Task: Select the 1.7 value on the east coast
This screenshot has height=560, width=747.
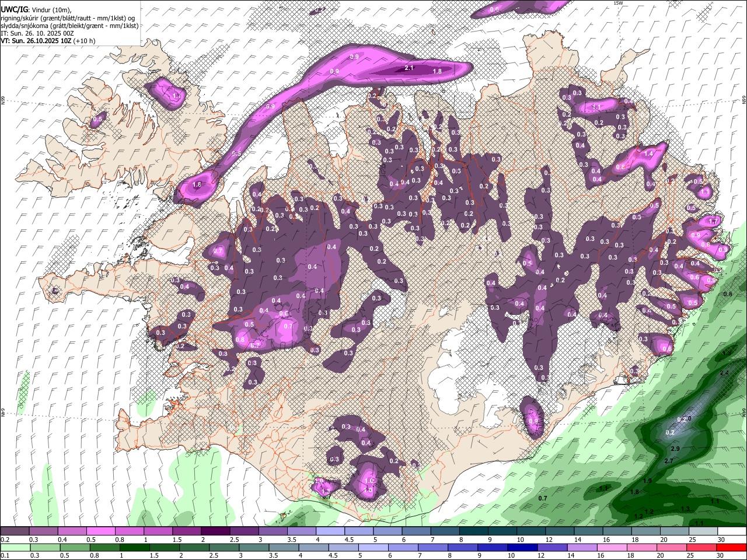Action: pyautogui.click(x=713, y=222)
